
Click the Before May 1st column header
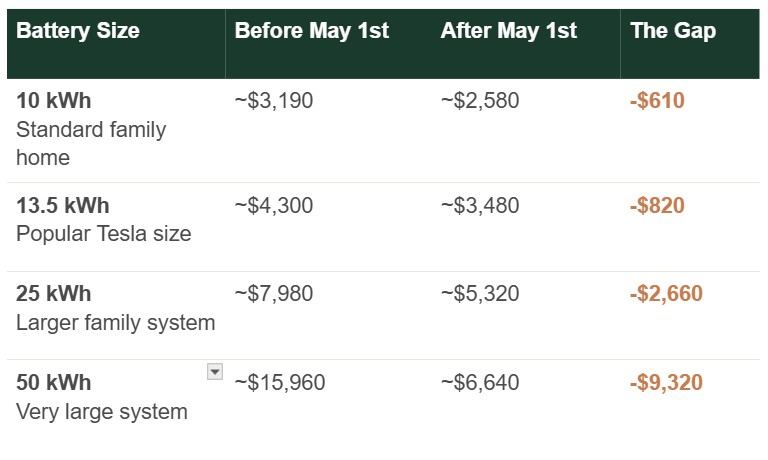click(x=312, y=31)
